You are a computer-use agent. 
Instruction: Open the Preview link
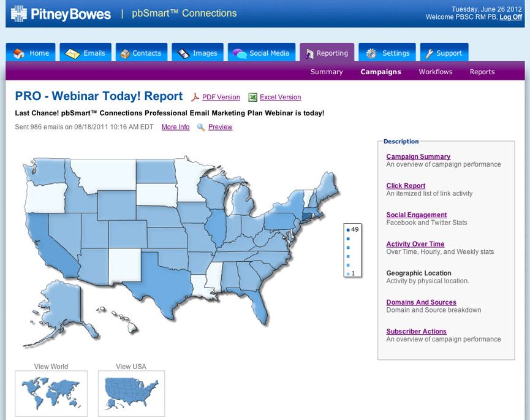point(221,127)
